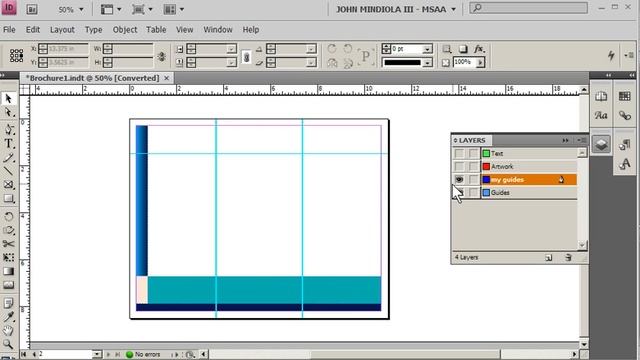Open the Character Styles panel icon
Viewport: 640px width, 360px height.
pos(624,164)
